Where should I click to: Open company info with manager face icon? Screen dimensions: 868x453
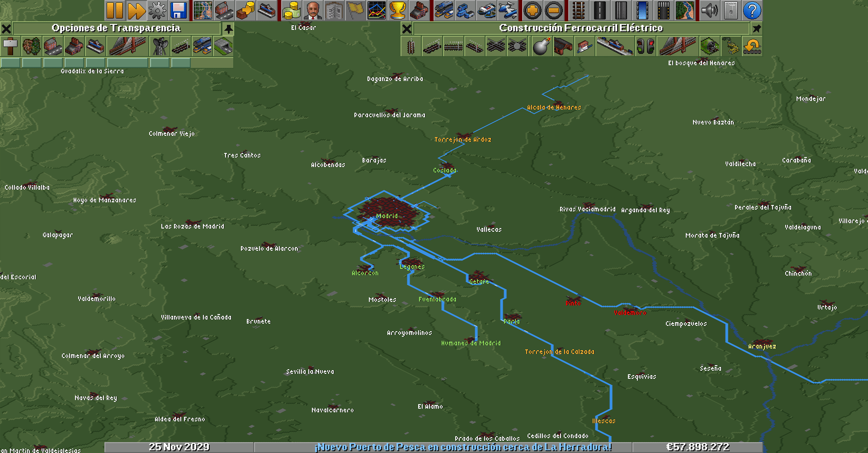313,10
